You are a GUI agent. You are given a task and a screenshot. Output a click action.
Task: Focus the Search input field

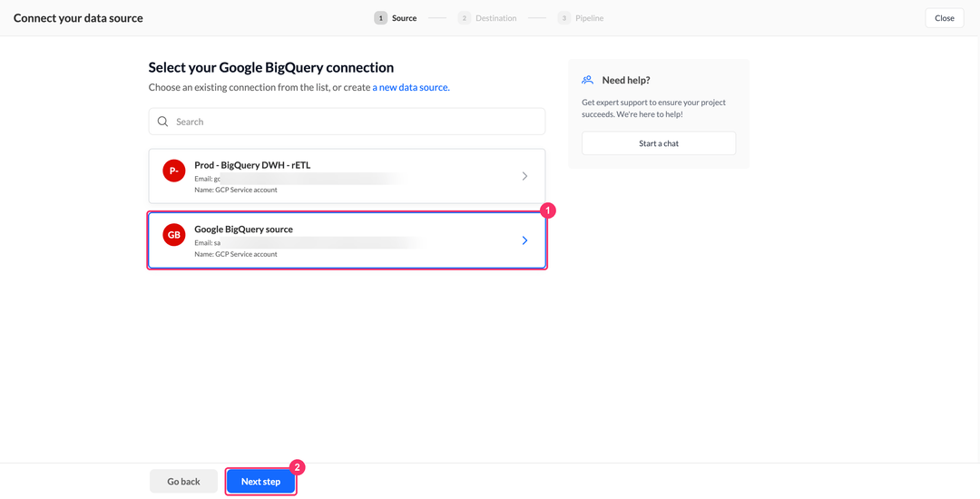pos(347,122)
